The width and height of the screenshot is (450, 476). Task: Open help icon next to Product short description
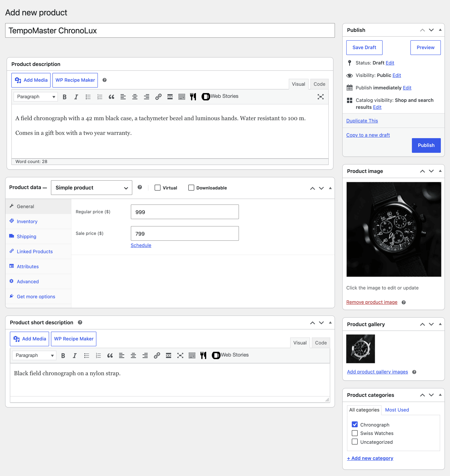[80, 322]
